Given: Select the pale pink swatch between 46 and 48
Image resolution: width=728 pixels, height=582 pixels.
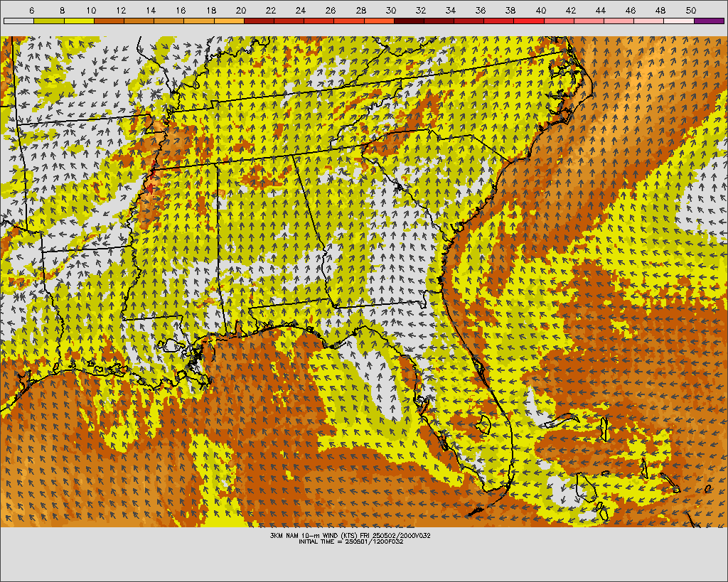Looking at the screenshot, I should coord(650,21).
